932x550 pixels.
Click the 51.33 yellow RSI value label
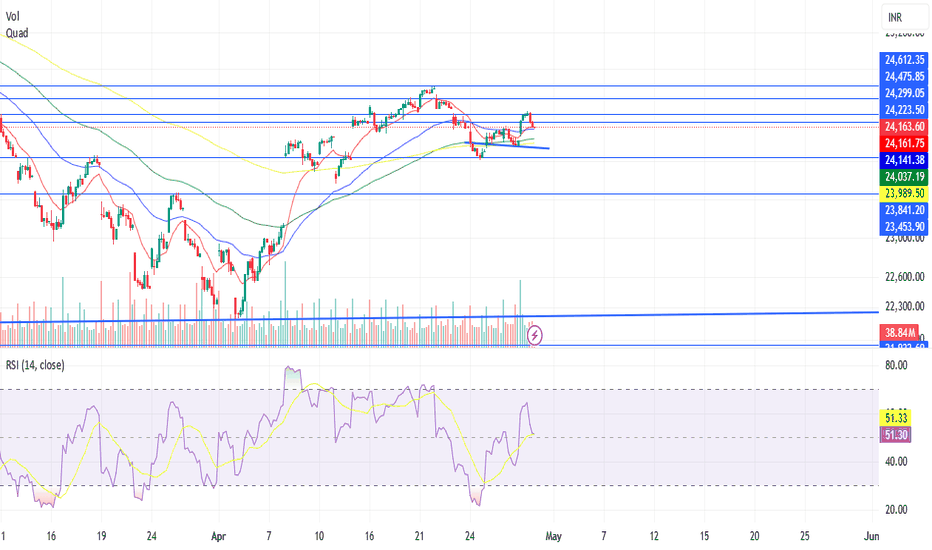click(x=894, y=415)
